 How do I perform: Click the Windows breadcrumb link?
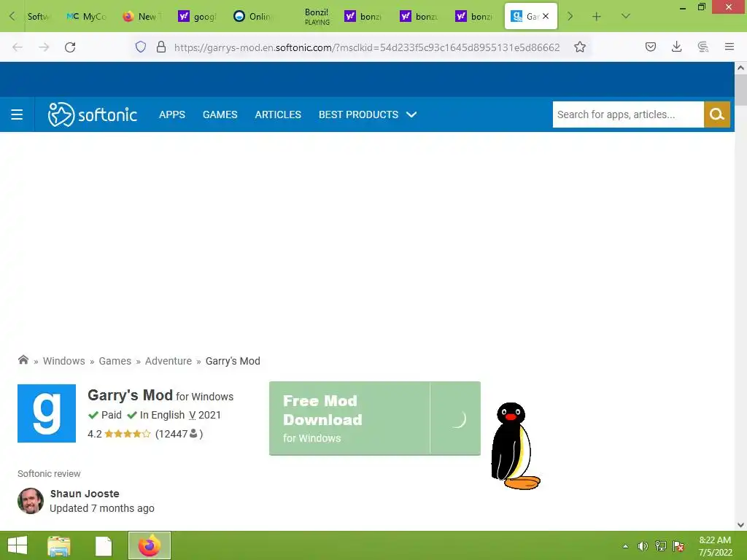64,361
